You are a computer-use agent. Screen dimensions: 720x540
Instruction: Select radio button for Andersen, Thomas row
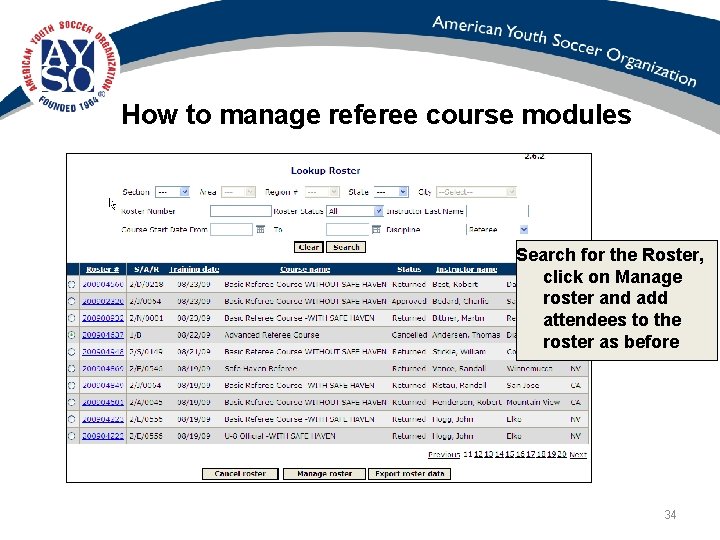click(72, 335)
